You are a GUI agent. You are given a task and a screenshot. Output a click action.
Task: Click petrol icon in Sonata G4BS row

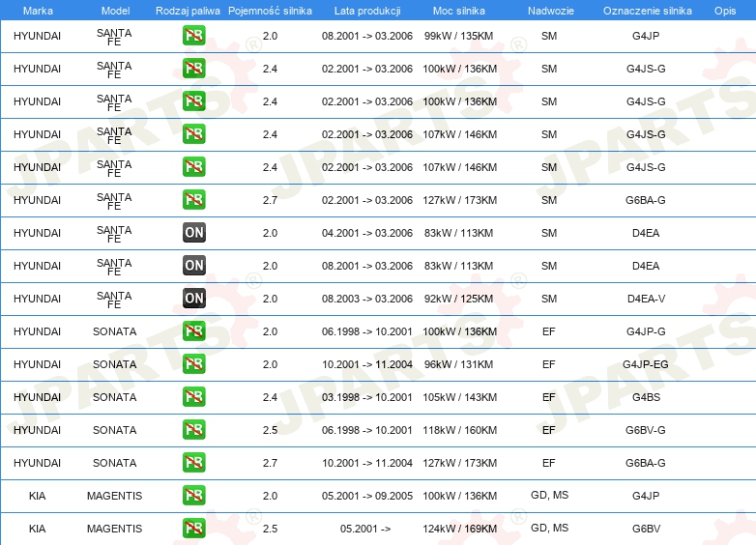(193, 397)
